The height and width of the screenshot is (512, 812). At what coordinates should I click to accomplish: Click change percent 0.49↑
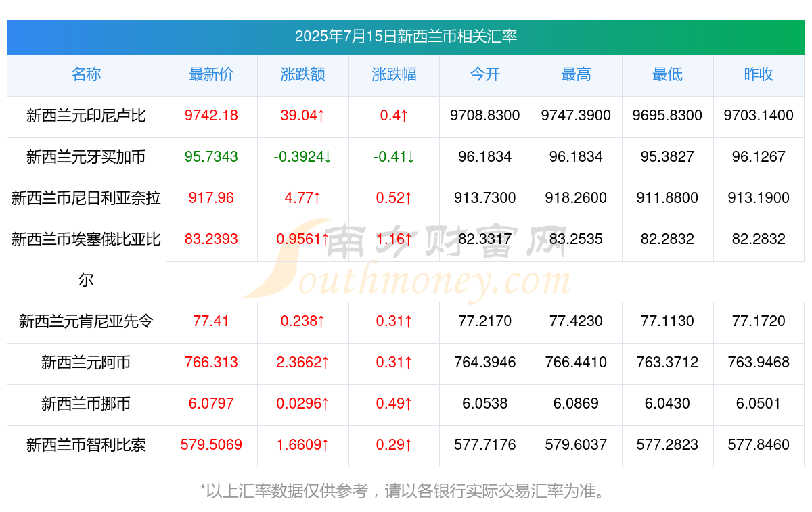tap(394, 404)
